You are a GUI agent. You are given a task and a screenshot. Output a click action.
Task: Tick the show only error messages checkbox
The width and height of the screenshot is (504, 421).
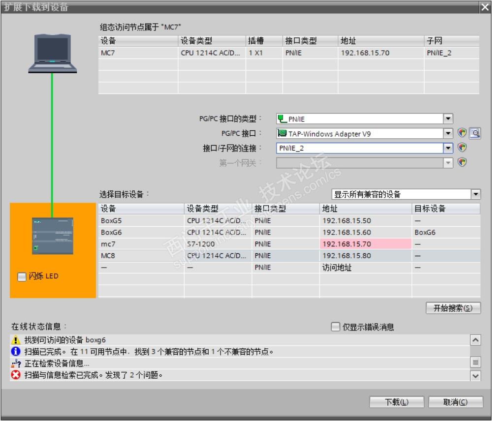pos(335,327)
